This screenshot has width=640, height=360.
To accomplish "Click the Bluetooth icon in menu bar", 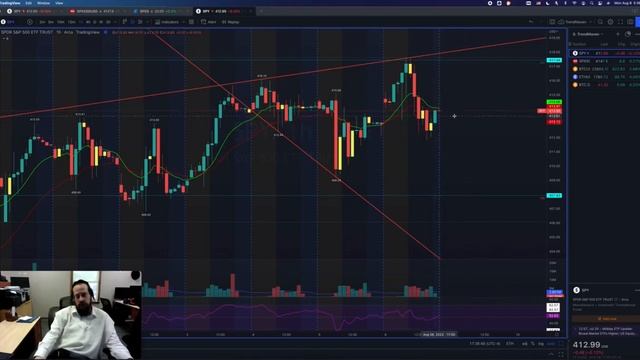I will [565, 3].
